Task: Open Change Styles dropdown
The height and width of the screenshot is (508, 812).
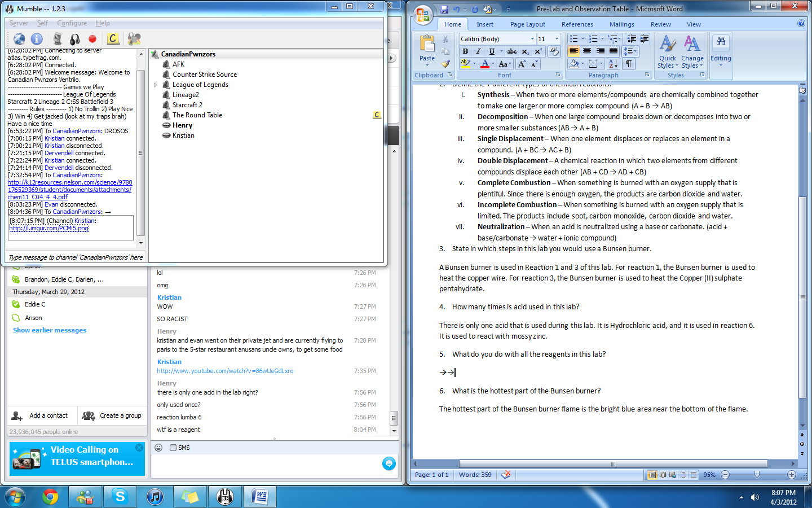Action: point(692,52)
